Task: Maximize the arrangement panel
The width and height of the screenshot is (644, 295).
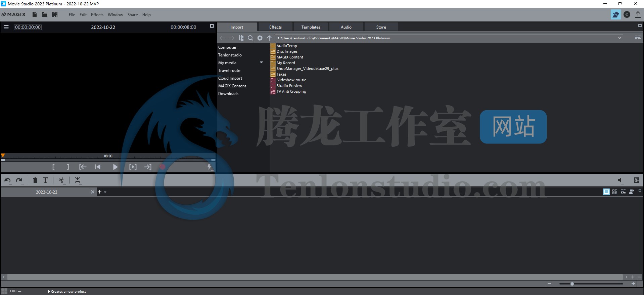Action: click(x=640, y=190)
